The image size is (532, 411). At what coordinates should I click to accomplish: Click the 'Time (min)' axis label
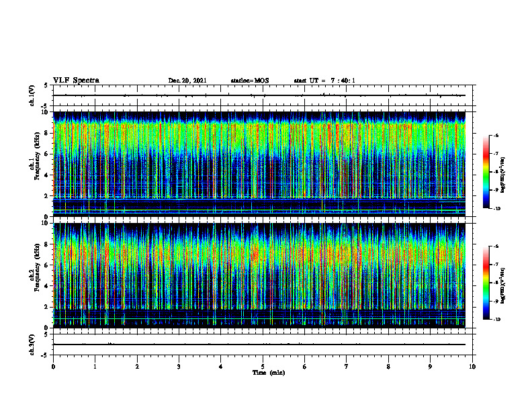[269, 373]
